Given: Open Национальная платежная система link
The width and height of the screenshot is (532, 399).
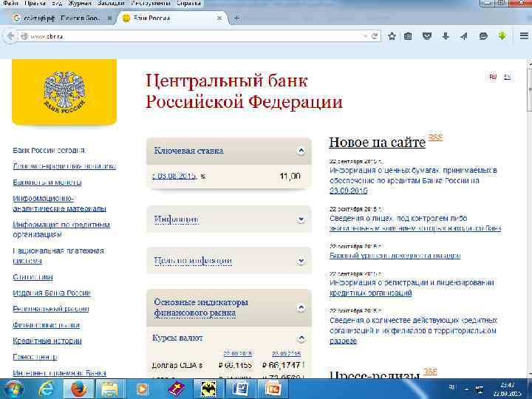Looking at the screenshot, I should [58, 256].
